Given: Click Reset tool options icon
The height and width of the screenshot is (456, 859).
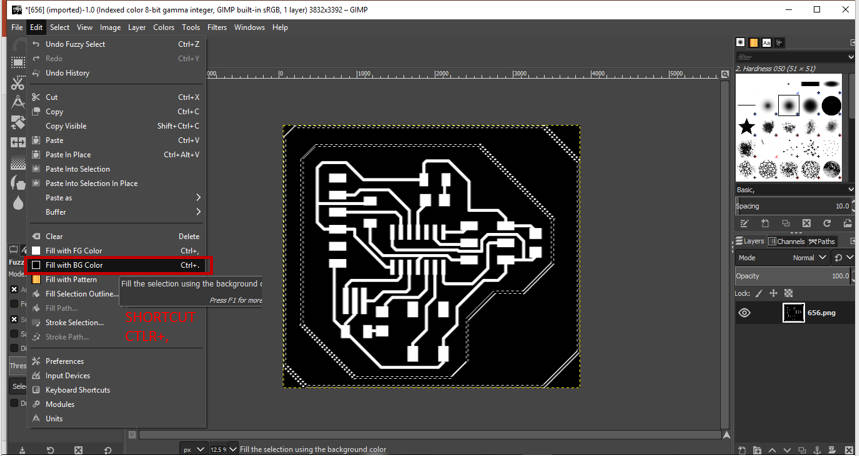Looking at the screenshot, I should coord(107,450).
